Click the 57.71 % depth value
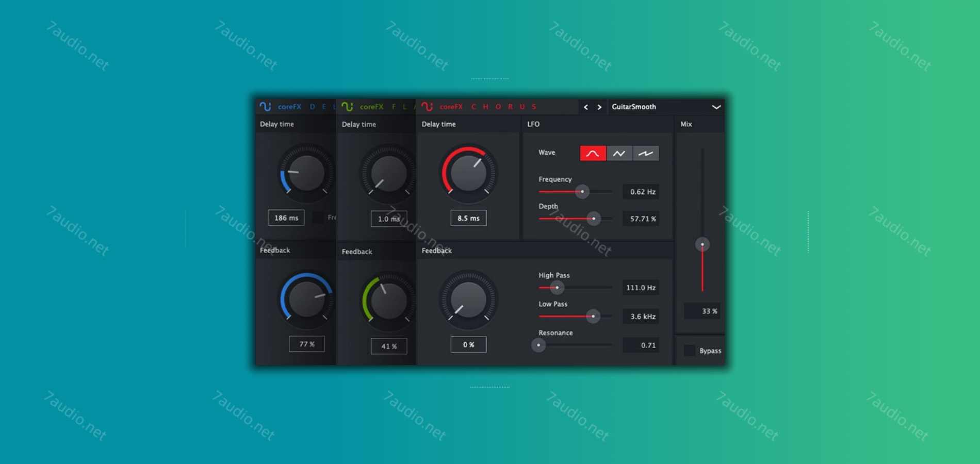 [641, 219]
